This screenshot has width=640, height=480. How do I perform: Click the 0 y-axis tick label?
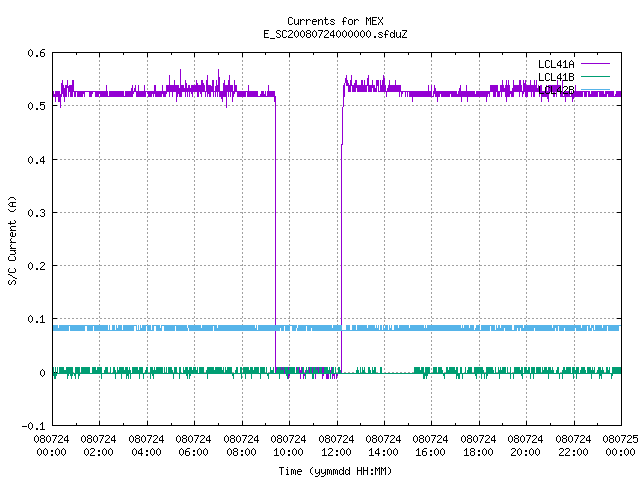point(42,373)
